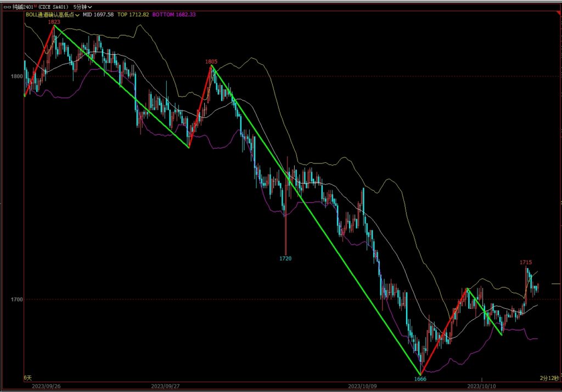562x392 pixels.
Task: Click the 1715 recent high label
Action: (526, 263)
